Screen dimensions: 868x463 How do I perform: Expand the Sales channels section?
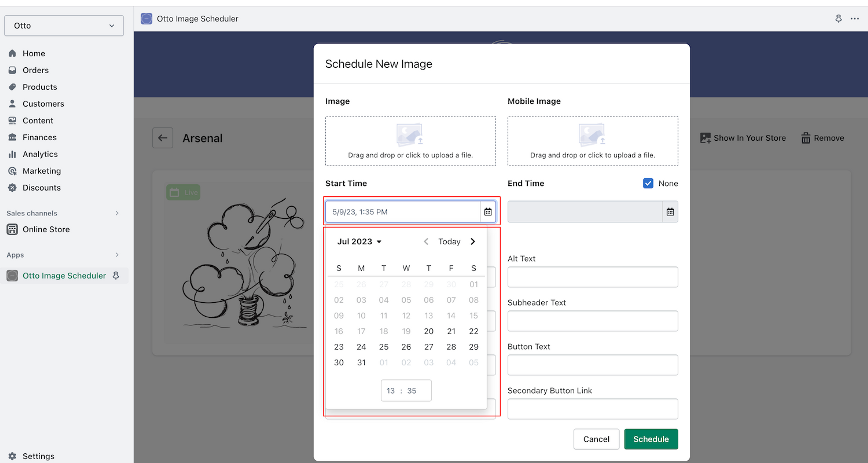click(x=117, y=213)
